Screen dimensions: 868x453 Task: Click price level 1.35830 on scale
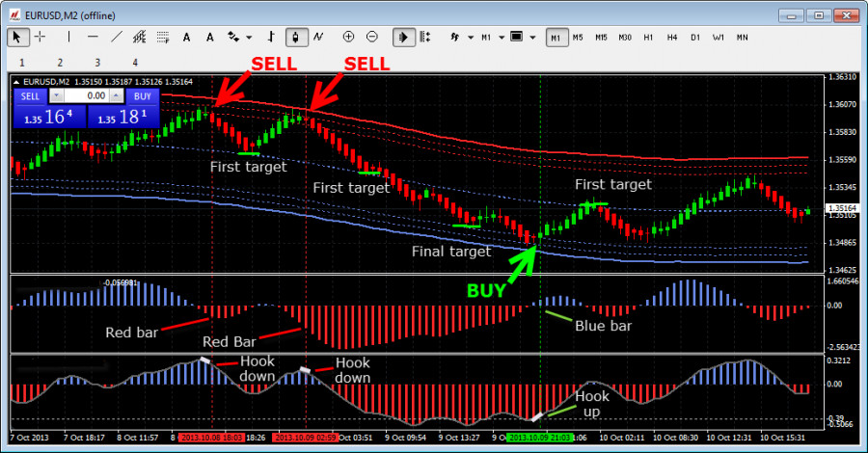[842, 132]
